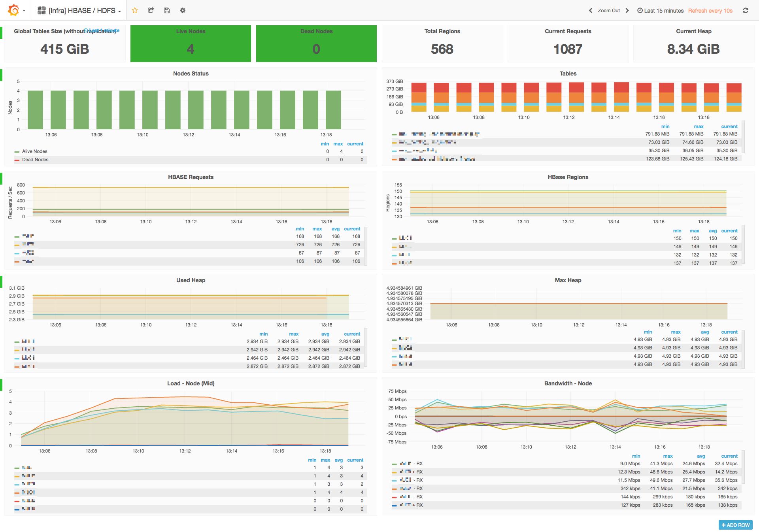
Task: Toggle HBASE Requests series with value 726
Action: coord(28,245)
